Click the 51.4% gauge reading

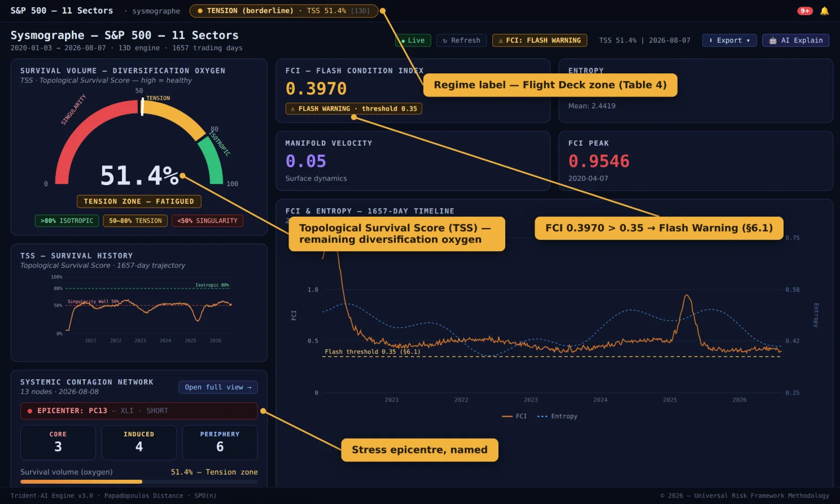click(139, 176)
